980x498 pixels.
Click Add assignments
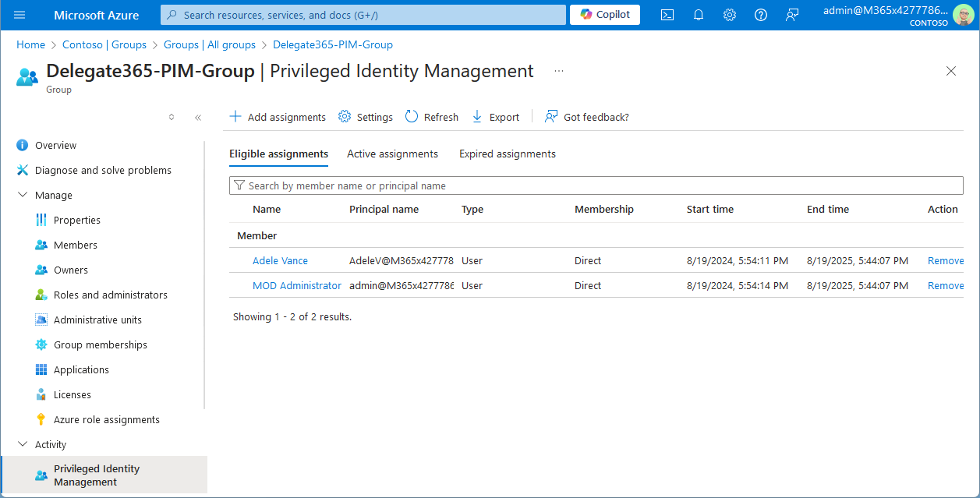278,117
